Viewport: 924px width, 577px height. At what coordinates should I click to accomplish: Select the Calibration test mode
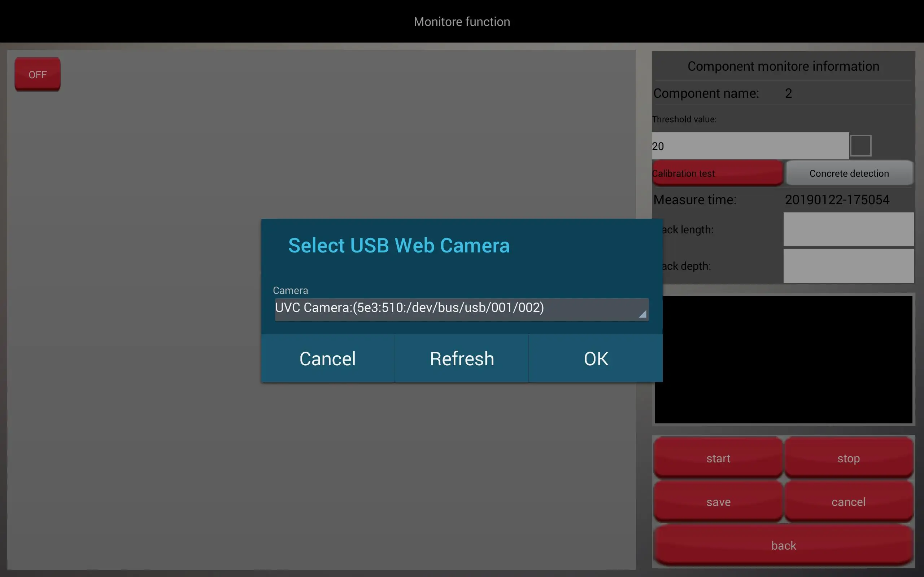(x=717, y=173)
